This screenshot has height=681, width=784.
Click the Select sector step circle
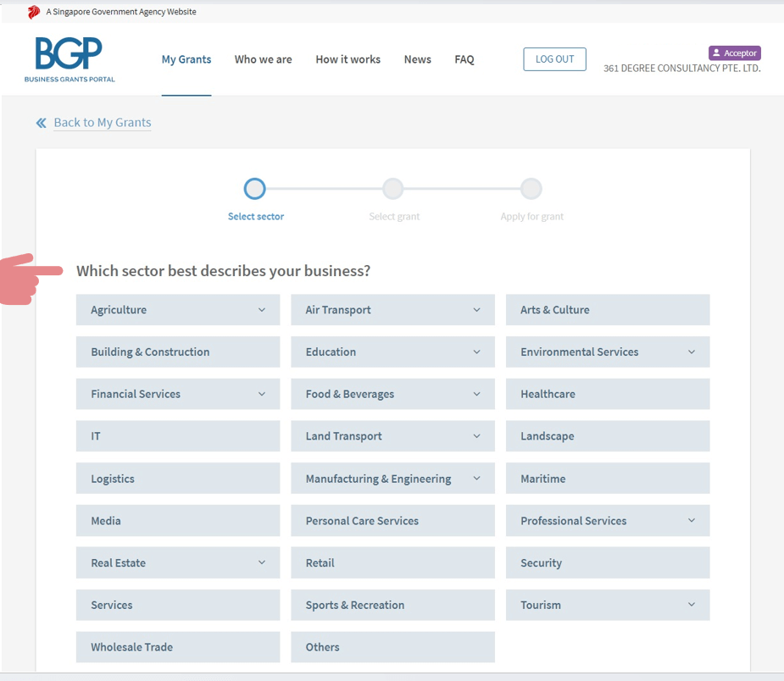254,189
